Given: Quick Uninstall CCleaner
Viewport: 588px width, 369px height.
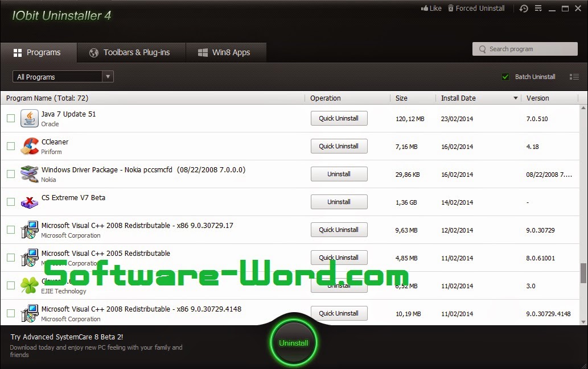Looking at the screenshot, I should point(339,146).
